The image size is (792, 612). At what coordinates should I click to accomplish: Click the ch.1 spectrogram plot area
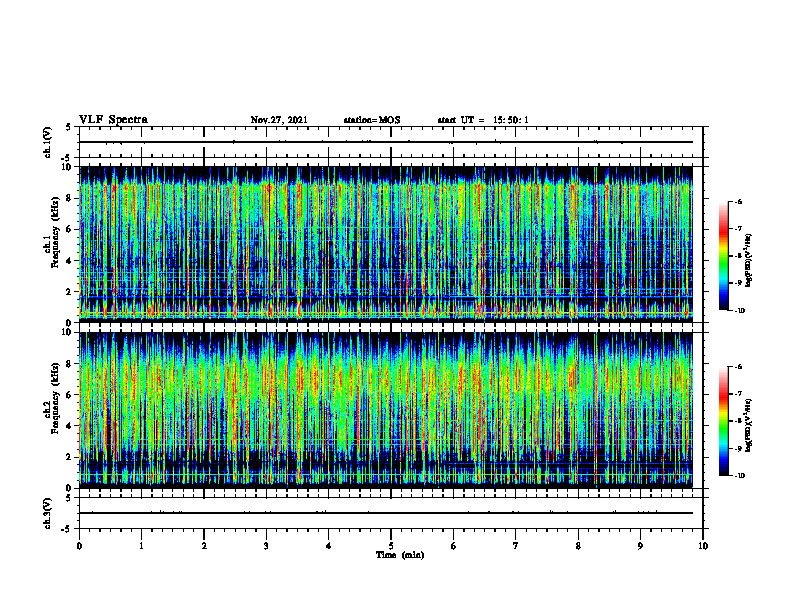tap(386, 244)
